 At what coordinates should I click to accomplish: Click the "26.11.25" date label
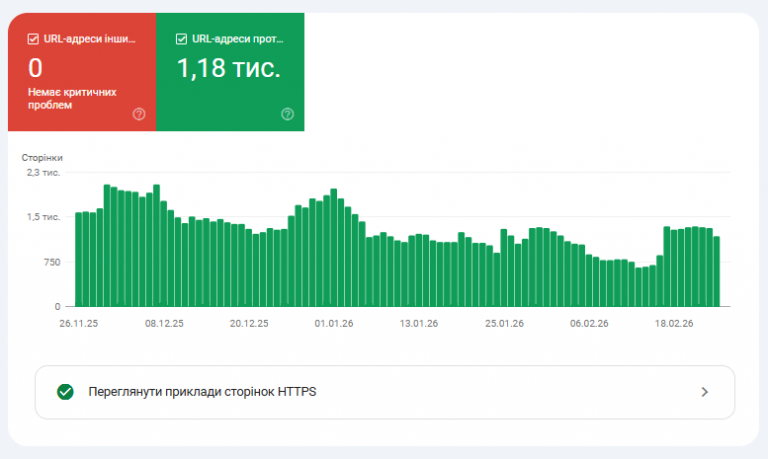(x=78, y=323)
